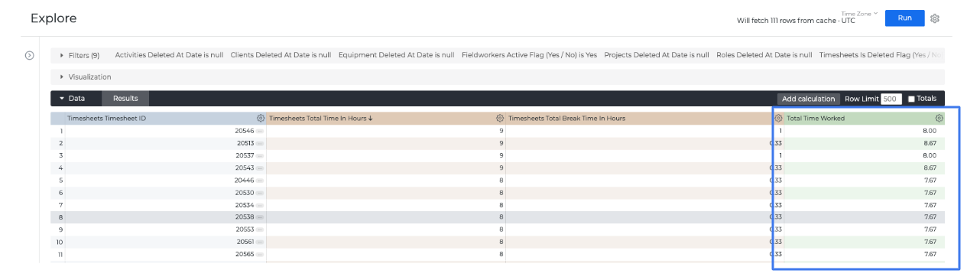Viewport: 980px width, 280px height.
Task: Open gear menu for Total Break Time column
Action: pos(778,119)
